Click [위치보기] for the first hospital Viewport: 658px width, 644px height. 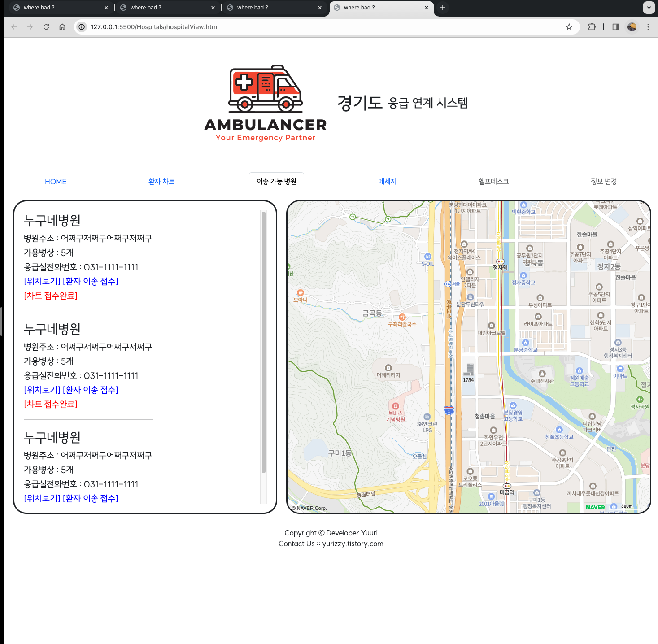[42, 281]
